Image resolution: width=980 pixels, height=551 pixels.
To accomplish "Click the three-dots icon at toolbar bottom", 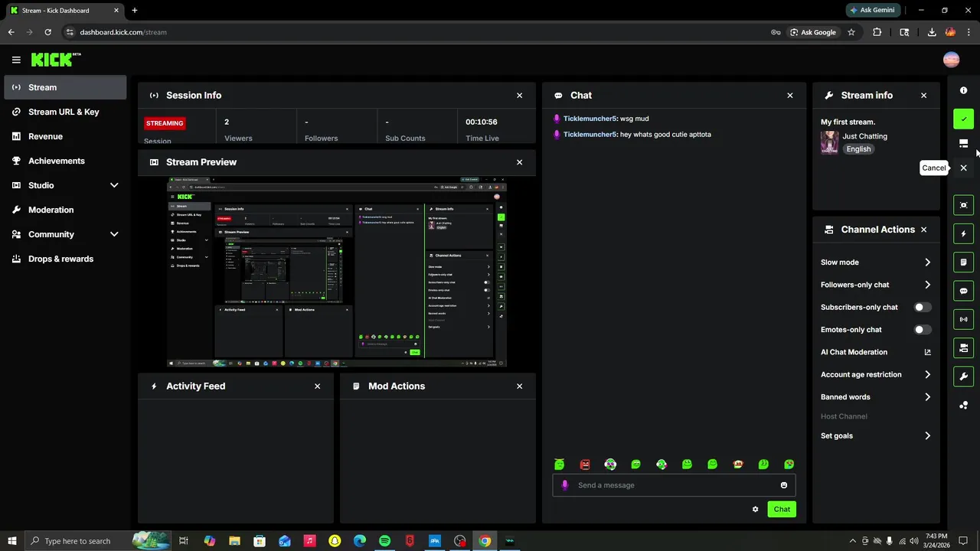I will click(x=963, y=405).
